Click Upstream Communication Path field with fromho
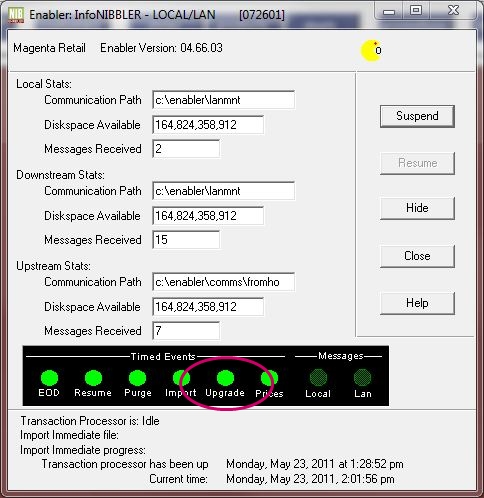This screenshot has width=484, height=498. [223, 282]
